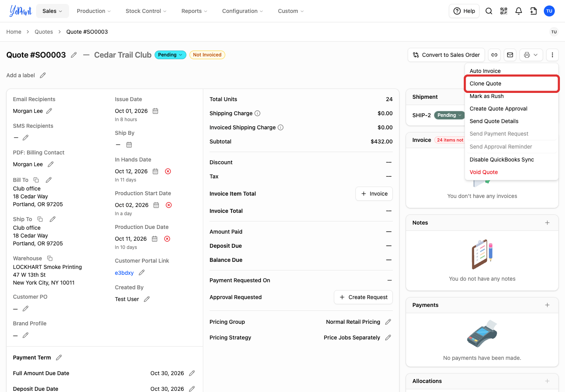This screenshot has height=392, width=565.
Task: Choose Void Quote in the menu
Action: click(512, 172)
